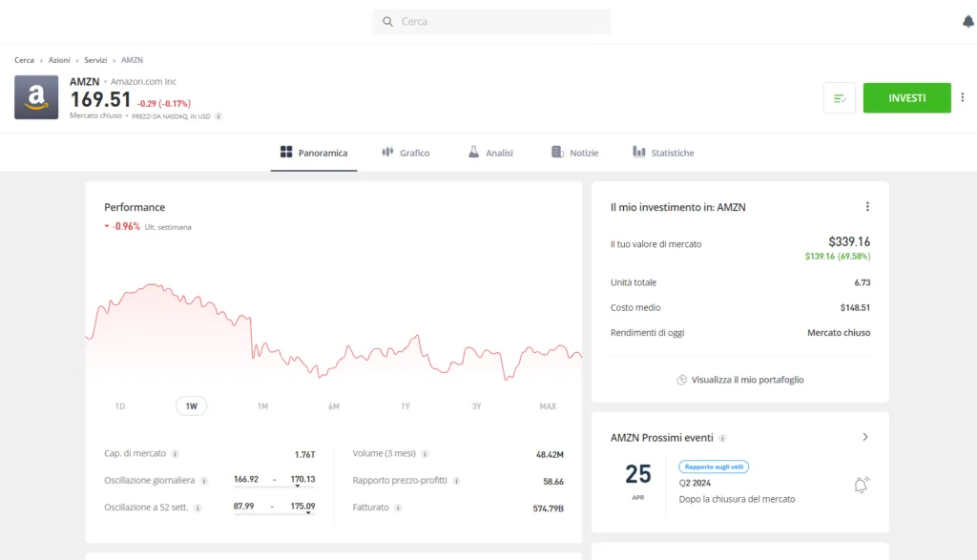Click the -0.96% weekly performance value

tap(127, 227)
